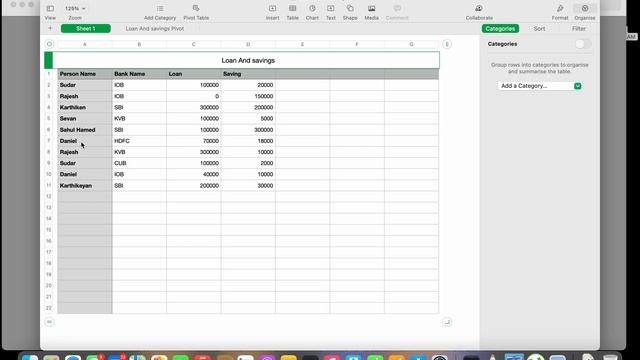Toggle the Categories switch on
The width and height of the screenshot is (640, 360).
[582, 44]
